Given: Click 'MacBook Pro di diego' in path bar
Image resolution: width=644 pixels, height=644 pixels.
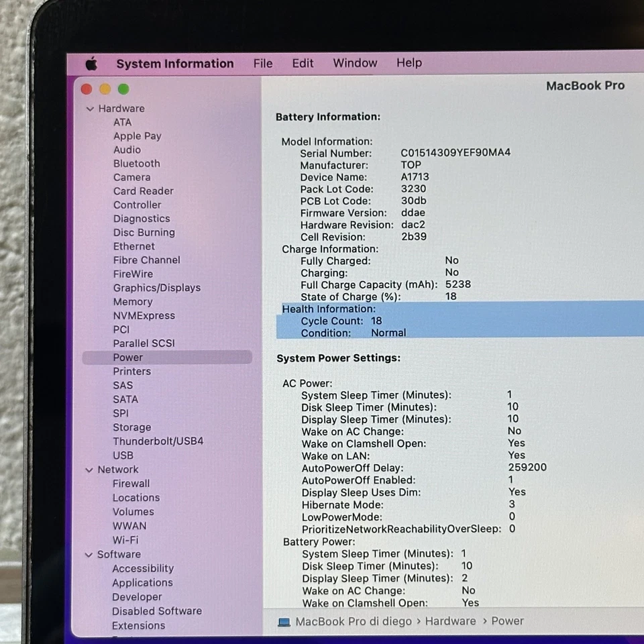Looking at the screenshot, I should pyautogui.click(x=354, y=621).
